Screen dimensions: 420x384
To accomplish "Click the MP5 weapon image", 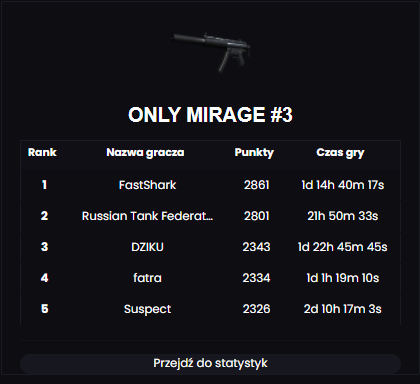I will click(x=211, y=52).
